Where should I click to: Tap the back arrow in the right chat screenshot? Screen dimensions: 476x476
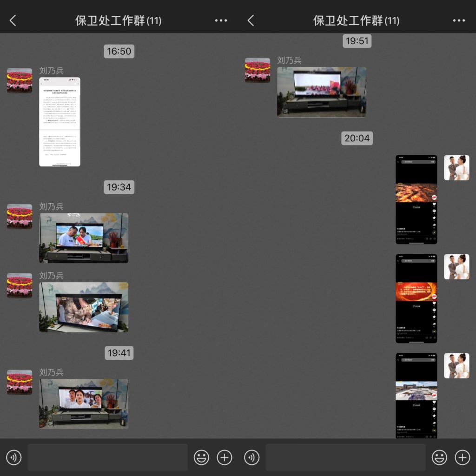point(251,20)
